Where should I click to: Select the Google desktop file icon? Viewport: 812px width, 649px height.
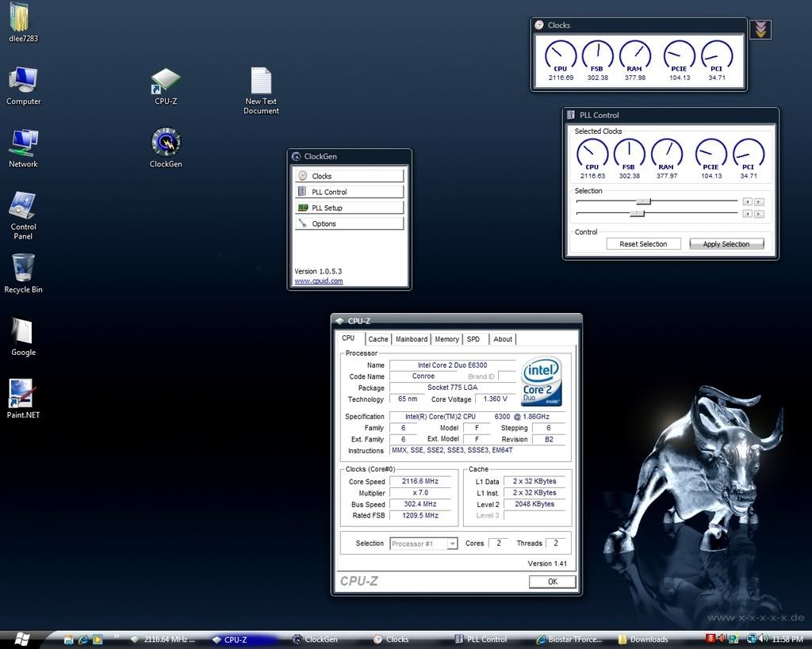click(23, 337)
